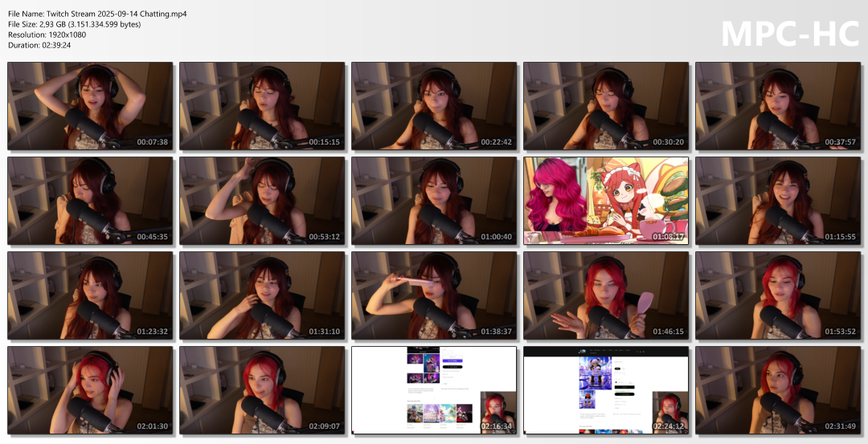Select the thumbnail at 01:31:10
868x444 pixels.
click(262, 295)
